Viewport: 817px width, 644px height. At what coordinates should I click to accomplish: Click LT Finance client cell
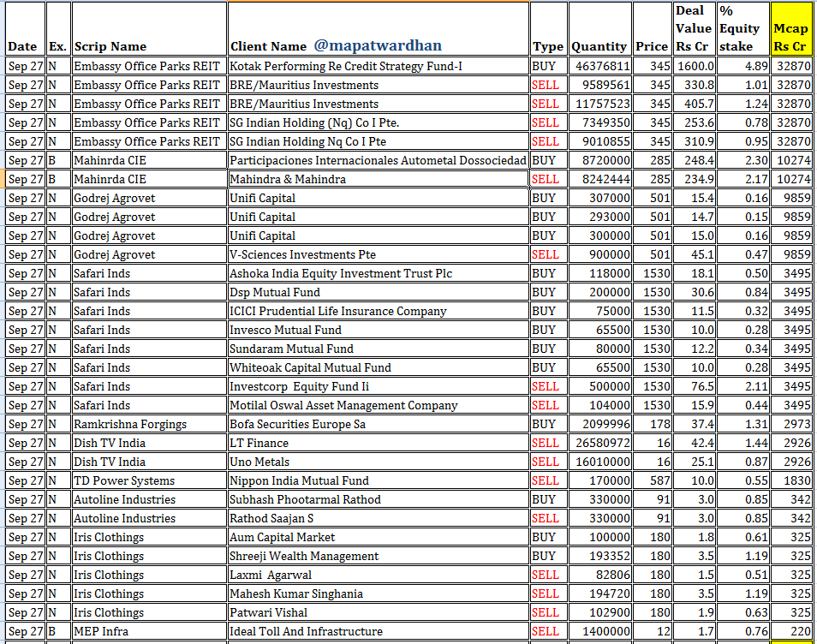379,443
